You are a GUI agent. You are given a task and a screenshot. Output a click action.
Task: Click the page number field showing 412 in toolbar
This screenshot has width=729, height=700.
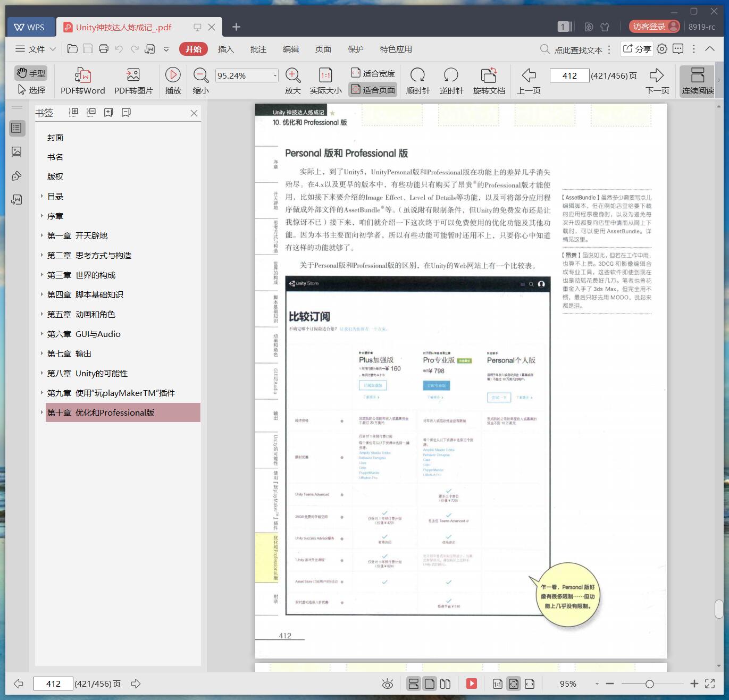[x=569, y=75]
